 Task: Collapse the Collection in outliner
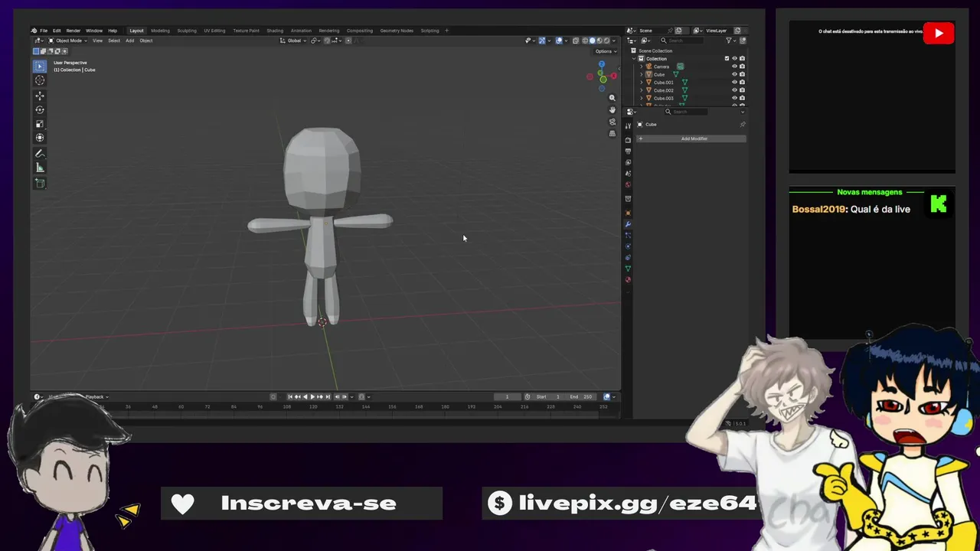click(634, 59)
